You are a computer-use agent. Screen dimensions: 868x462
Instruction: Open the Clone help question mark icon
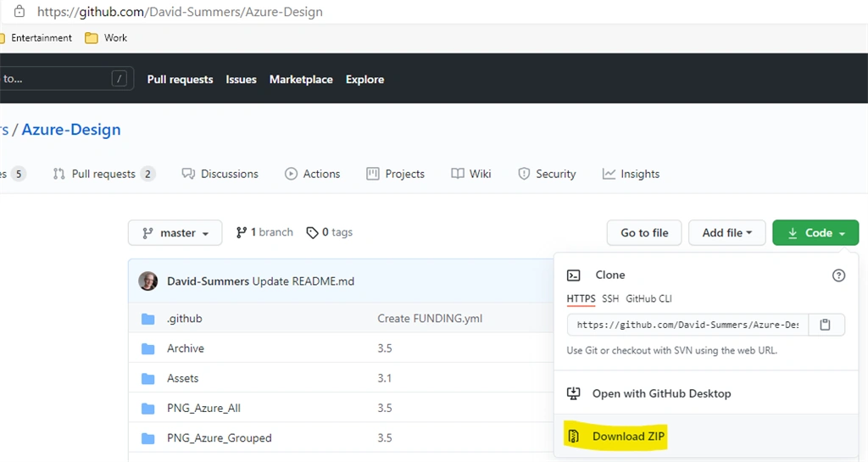pyautogui.click(x=838, y=275)
